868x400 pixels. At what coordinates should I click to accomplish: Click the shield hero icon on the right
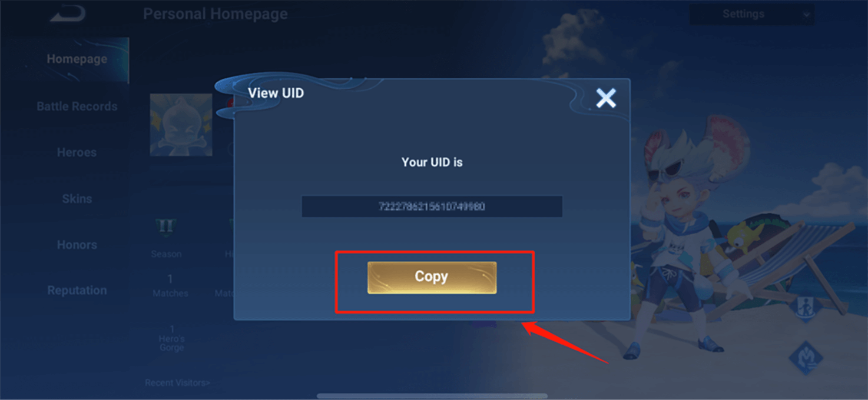[806, 309]
